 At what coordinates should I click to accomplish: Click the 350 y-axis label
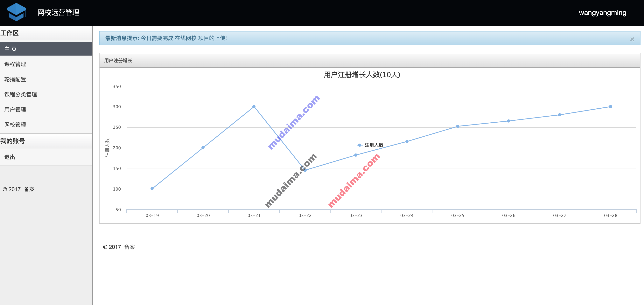pos(117,86)
